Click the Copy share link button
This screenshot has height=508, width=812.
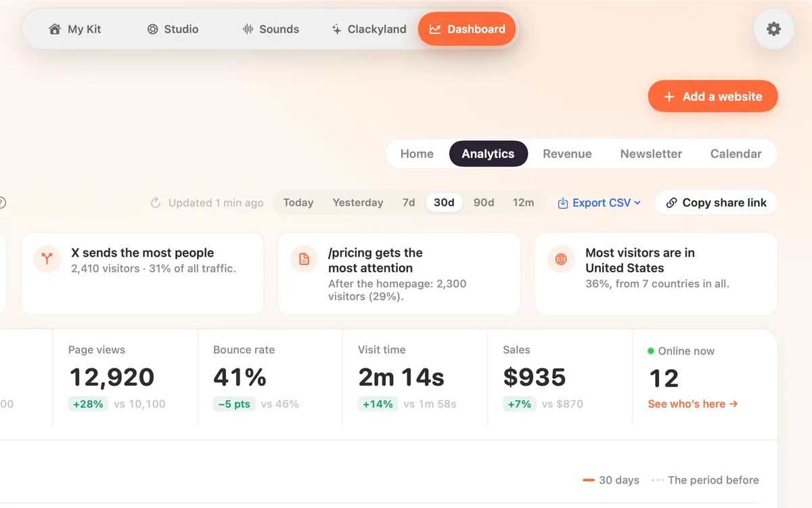[716, 203]
